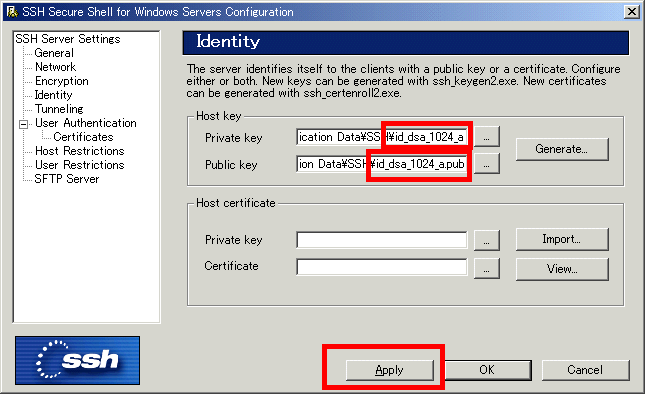Click the Certificate path field
This screenshot has width=645, height=394.
[381, 267]
